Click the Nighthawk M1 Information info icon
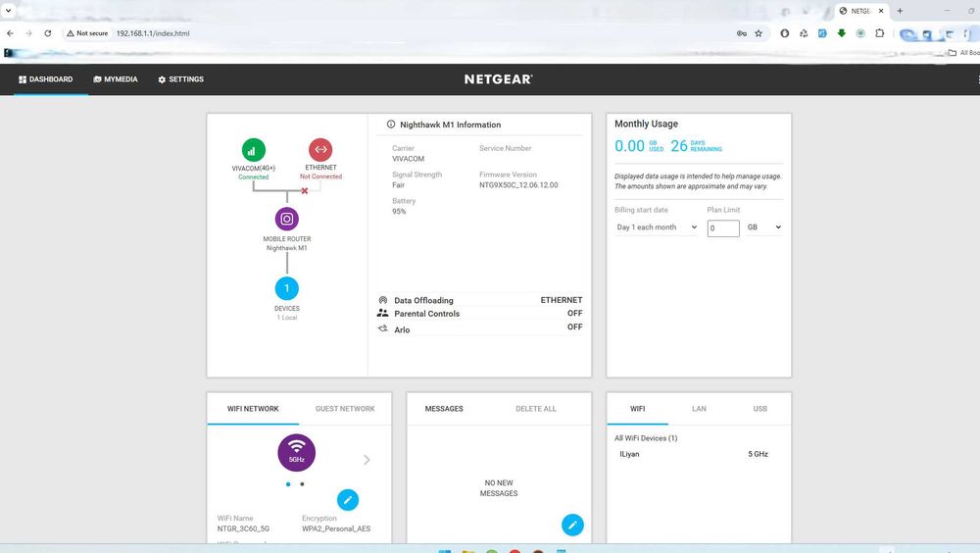The image size is (980, 553). 391,125
